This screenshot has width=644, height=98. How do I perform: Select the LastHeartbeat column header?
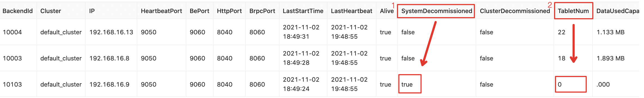[x=351, y=11]
